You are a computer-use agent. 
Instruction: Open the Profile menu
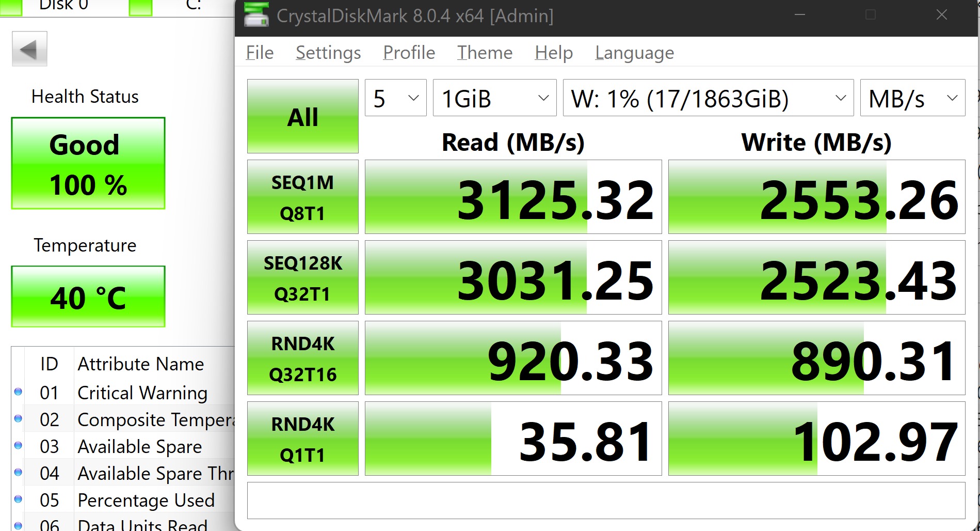[408, 52]
